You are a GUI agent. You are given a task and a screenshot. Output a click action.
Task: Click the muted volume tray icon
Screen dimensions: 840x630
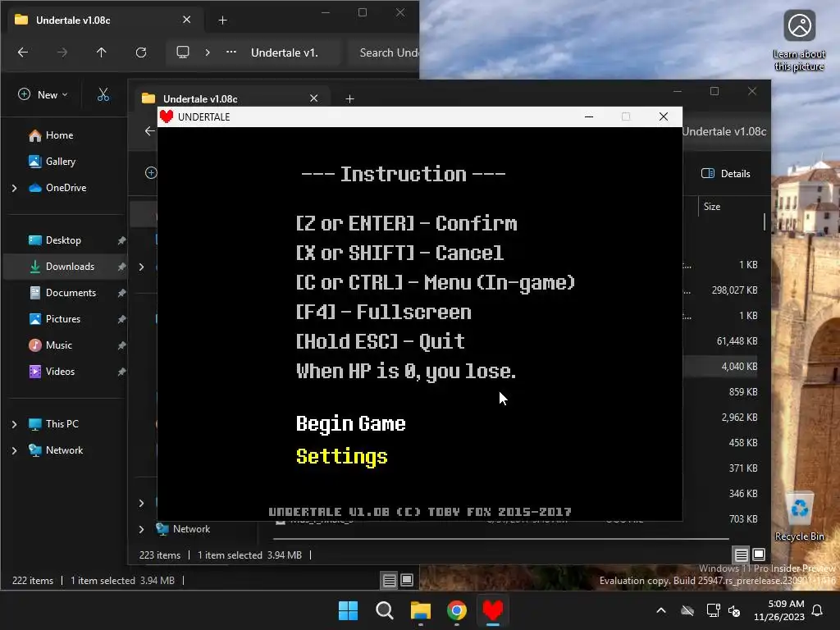coord(734,610)
